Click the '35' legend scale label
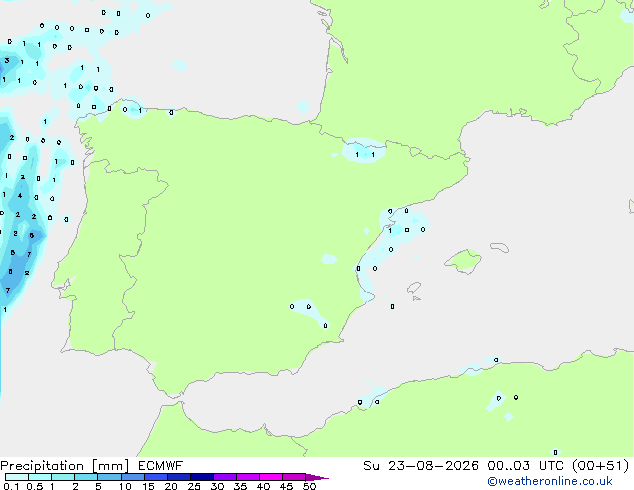Image resolution: width=634 pixels, height=490 pixels. 240,486
